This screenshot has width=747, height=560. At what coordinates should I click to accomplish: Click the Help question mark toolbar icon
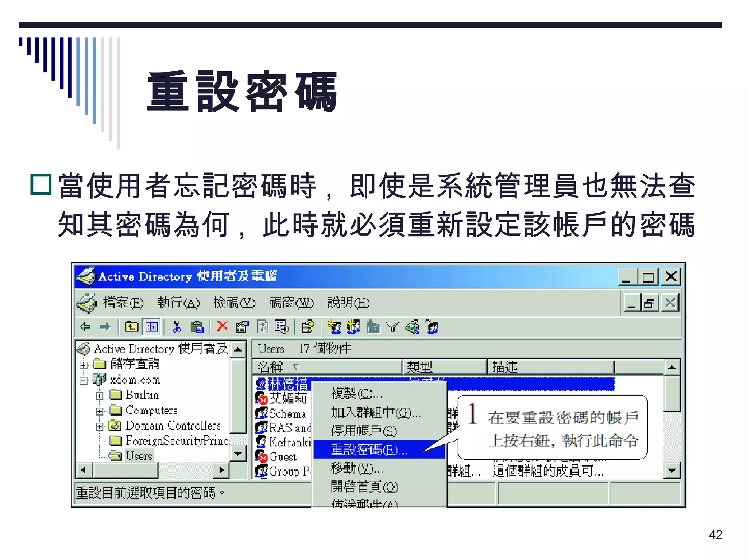coord(307,327)
